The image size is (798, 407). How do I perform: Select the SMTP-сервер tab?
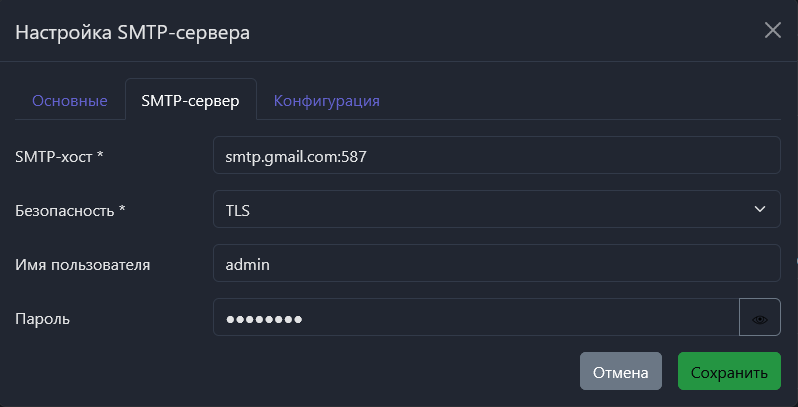point(191,101)
